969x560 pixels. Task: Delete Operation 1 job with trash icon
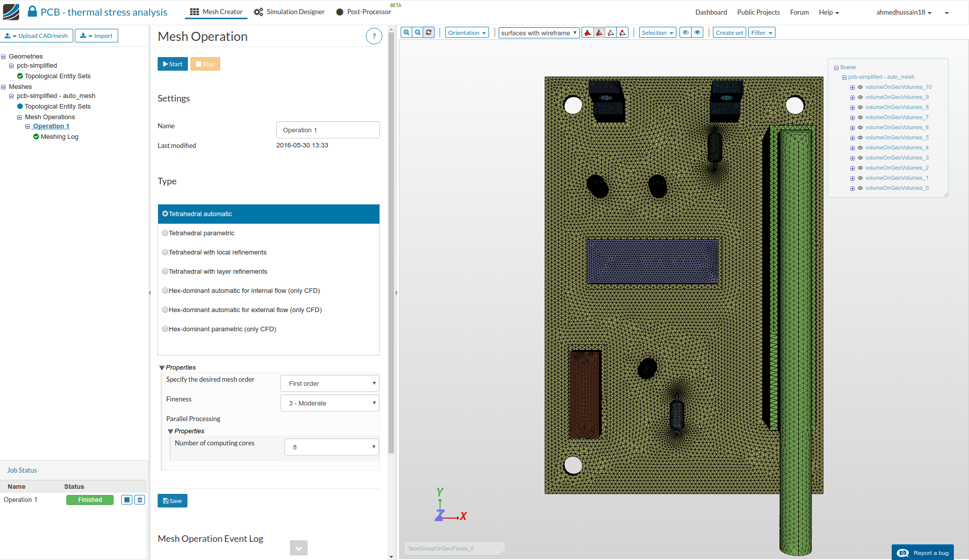[x=140, y=500]
